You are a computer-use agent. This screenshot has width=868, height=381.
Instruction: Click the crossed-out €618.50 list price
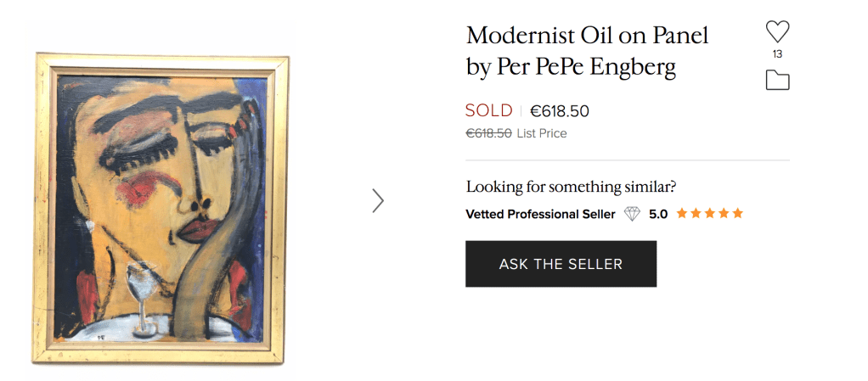point(488,133)
